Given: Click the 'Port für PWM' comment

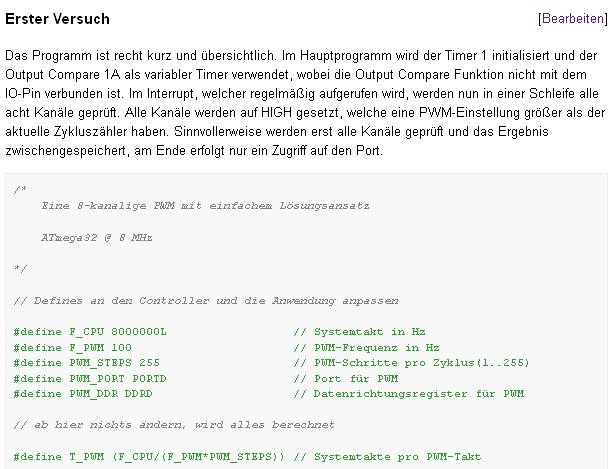Looking at the screenshot, I should point(346,379).
